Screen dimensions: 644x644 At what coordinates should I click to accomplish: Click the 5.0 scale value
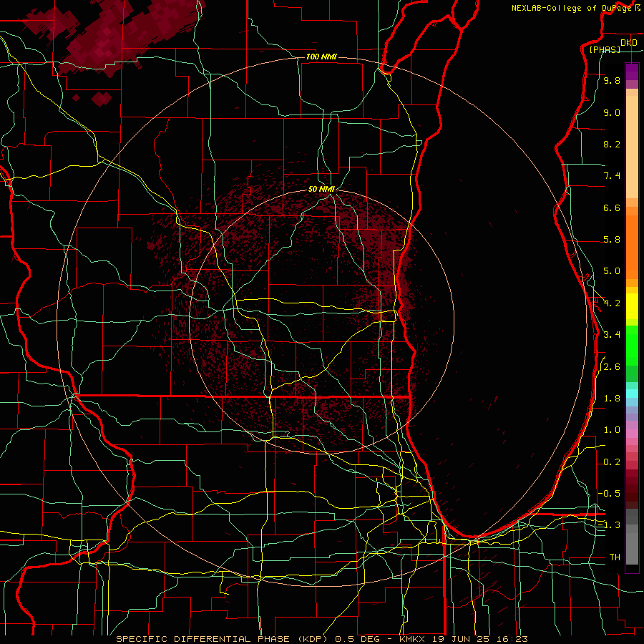(612, 271)
